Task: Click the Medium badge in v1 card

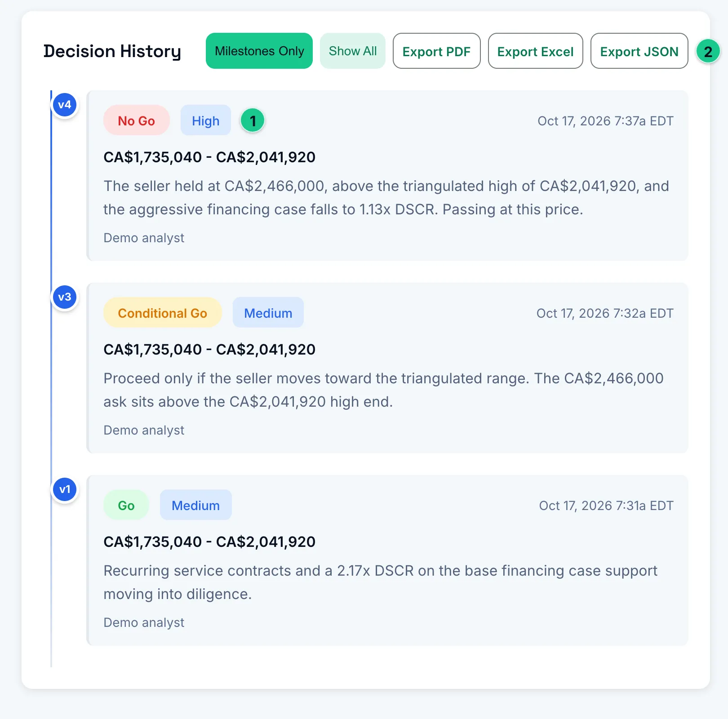Action: coord(196,505)
